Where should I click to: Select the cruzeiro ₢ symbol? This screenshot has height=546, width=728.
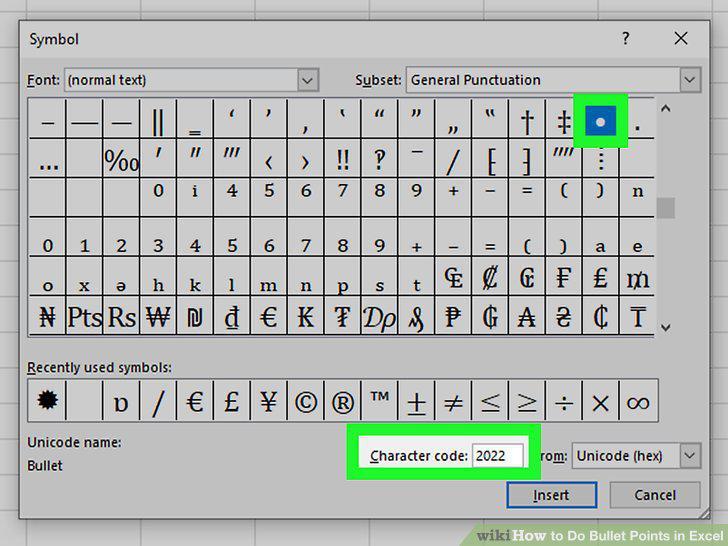pos(527,276)
